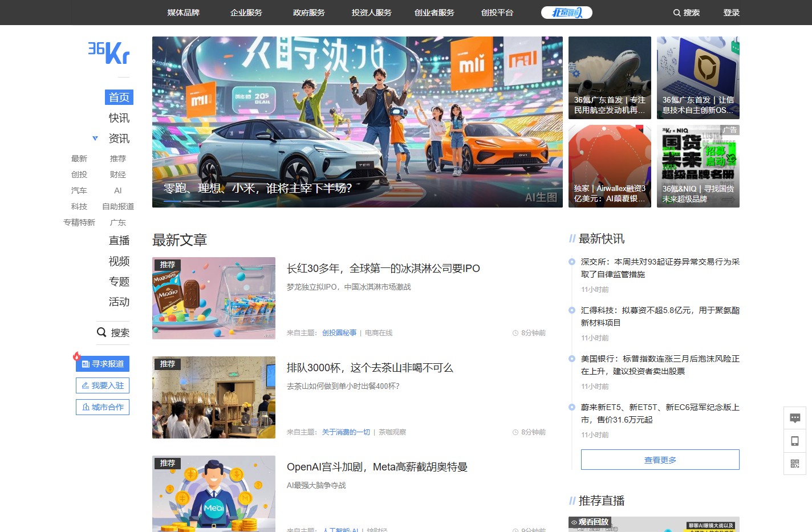Screen dimensions: 812x532
Task: Click the Meta coins article thumbnail
Action: pos(214,494)
